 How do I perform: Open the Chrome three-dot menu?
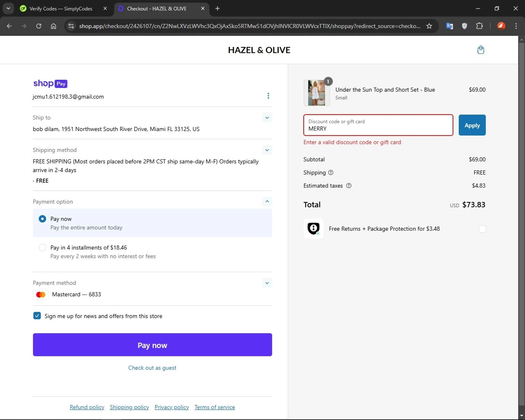tap(516, 26)
